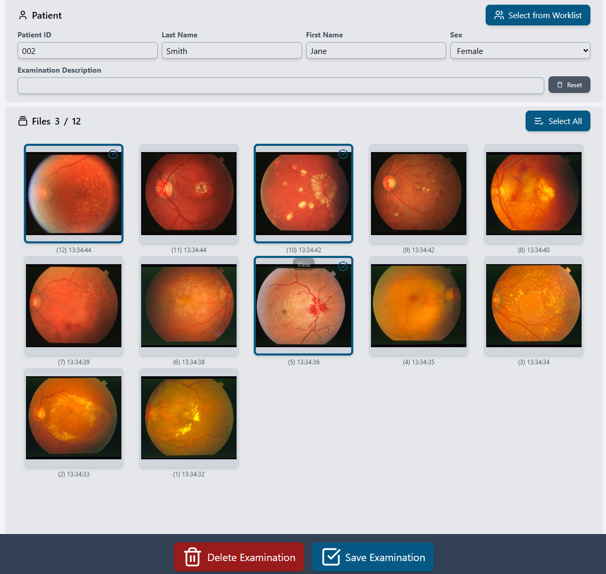Click the Last Name field containing Smith
The image size is (606, 574).
pyautogui.click(x=232, y=51)
